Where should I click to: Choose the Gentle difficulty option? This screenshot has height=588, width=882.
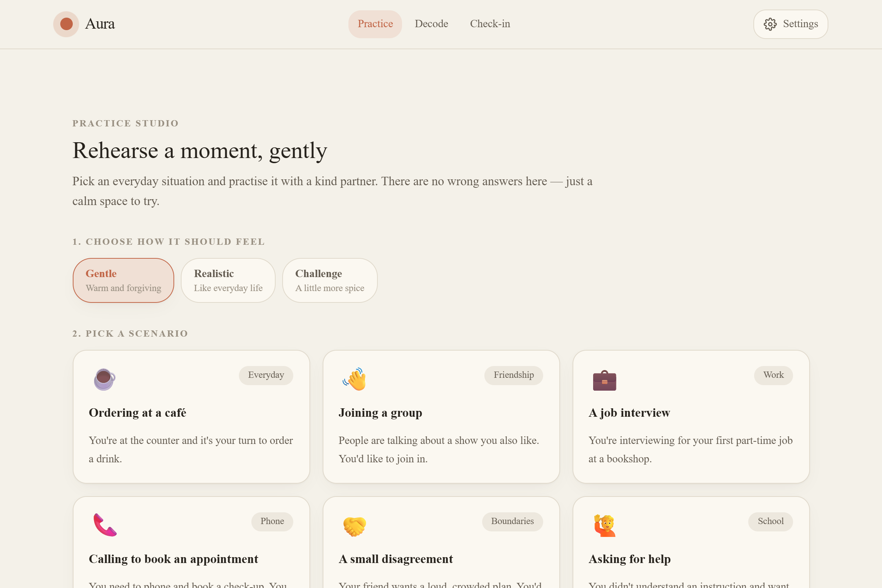tap(123, 280)
